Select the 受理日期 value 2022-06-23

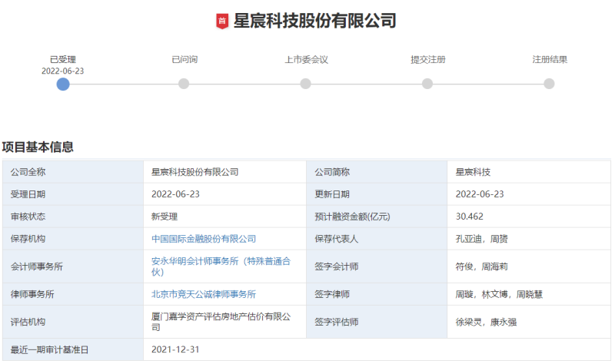(175, 194)
